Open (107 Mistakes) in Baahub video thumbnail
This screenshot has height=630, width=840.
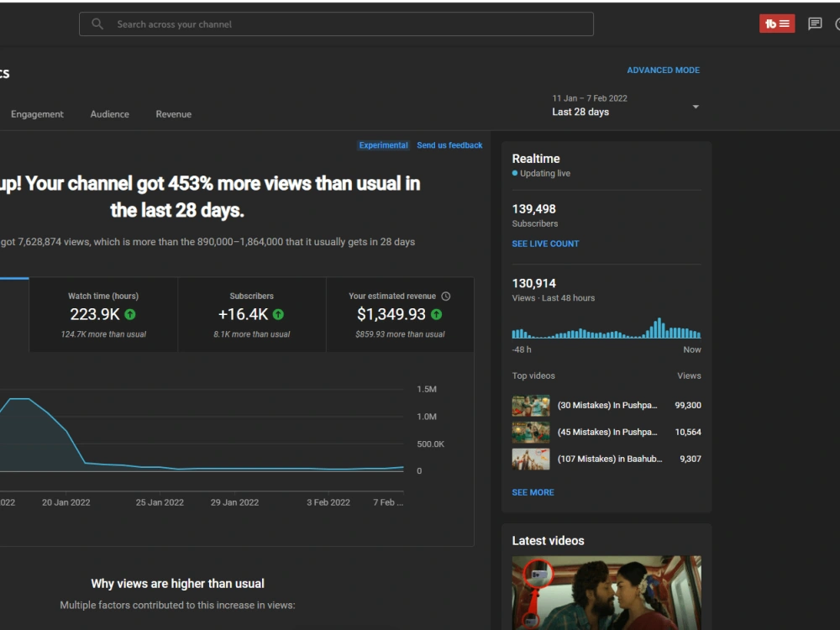point(531,459)
